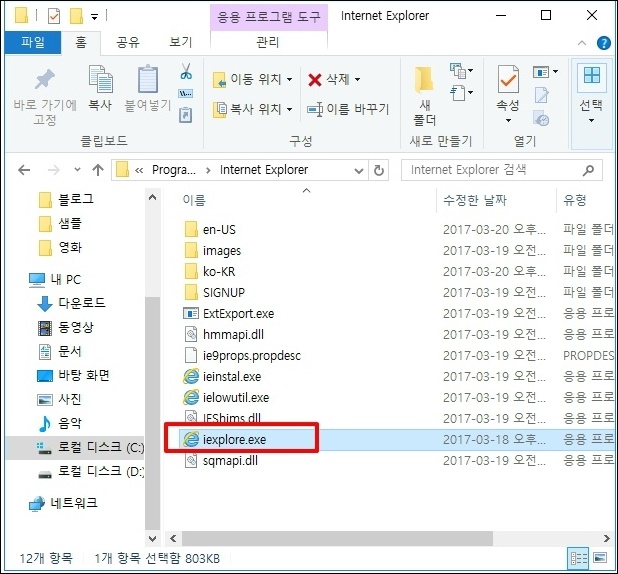Click the horizontal scrollbar of file list

coord(337,538)
